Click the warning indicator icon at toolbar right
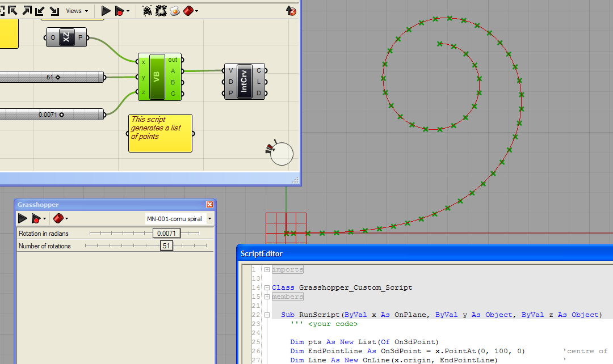 pos(291,10)
